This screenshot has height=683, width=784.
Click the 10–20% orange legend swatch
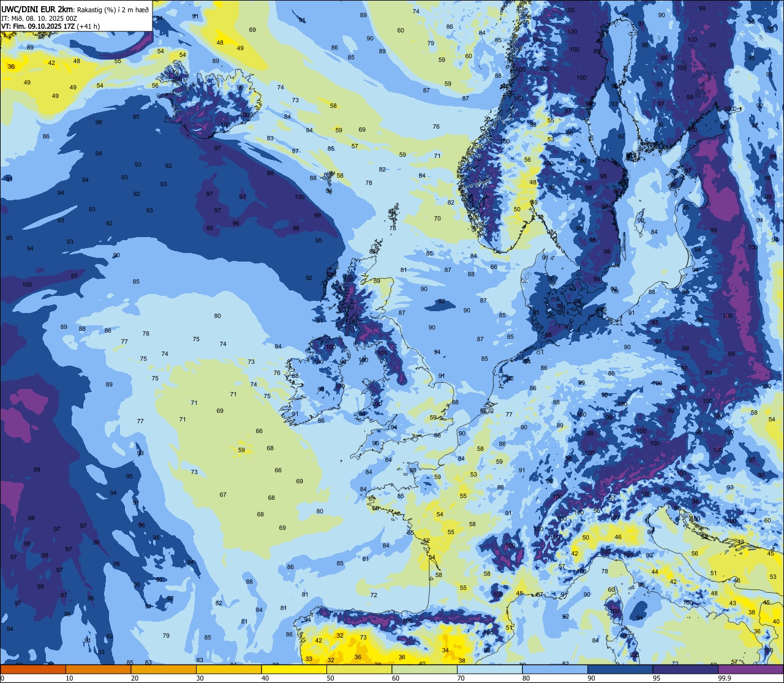(98, 669)
